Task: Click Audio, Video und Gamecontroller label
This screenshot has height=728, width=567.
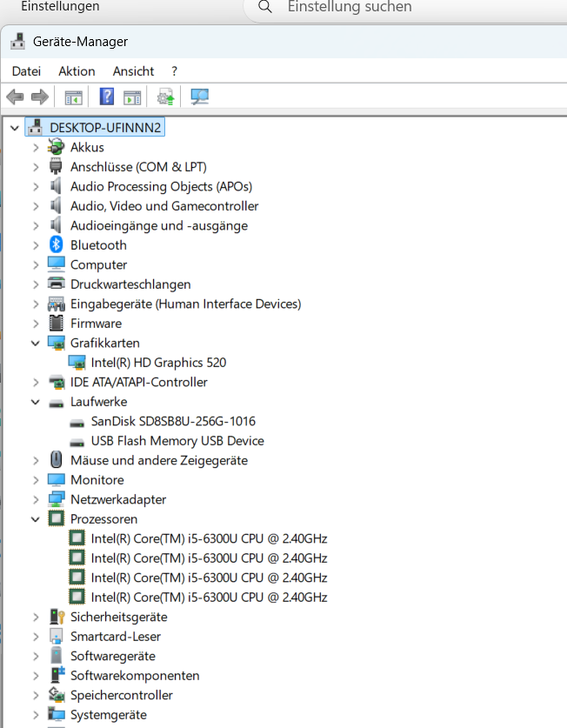Action: click(x=164, y=205)
